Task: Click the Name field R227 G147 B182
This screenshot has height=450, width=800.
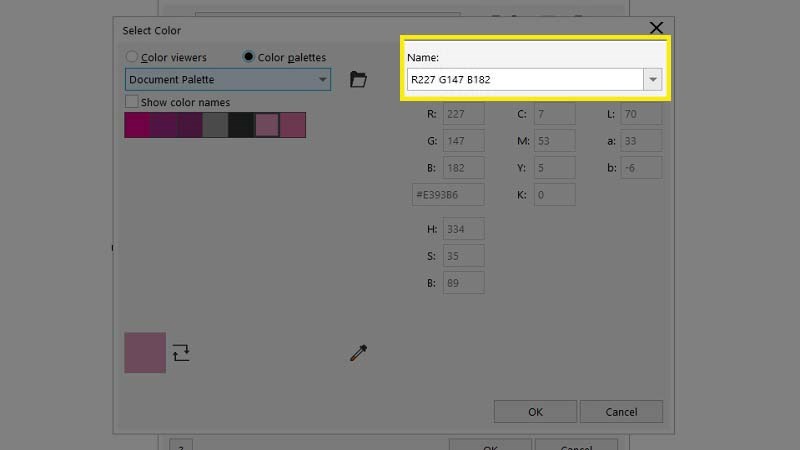Action: click(525, 80)
